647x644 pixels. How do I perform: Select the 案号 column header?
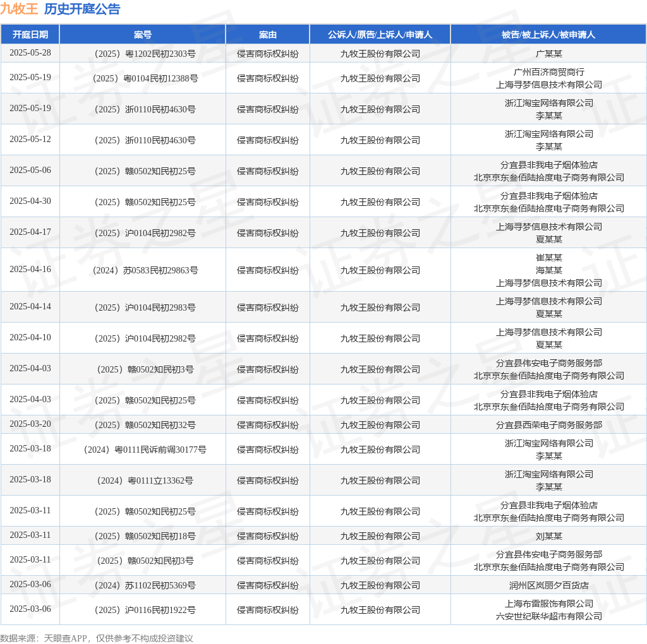coord(143,35)
